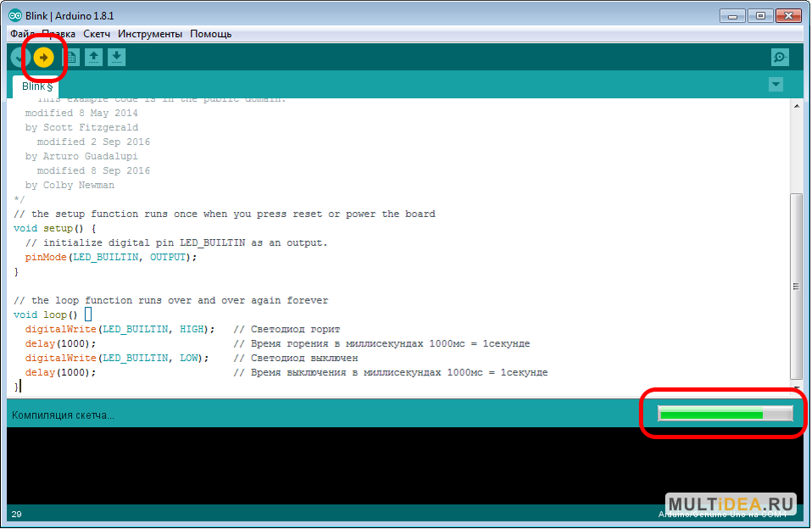Viewport: 812px width, 529px height.
Task: Click line number 29 in the status bar
Action: click(x=17, y=514)
